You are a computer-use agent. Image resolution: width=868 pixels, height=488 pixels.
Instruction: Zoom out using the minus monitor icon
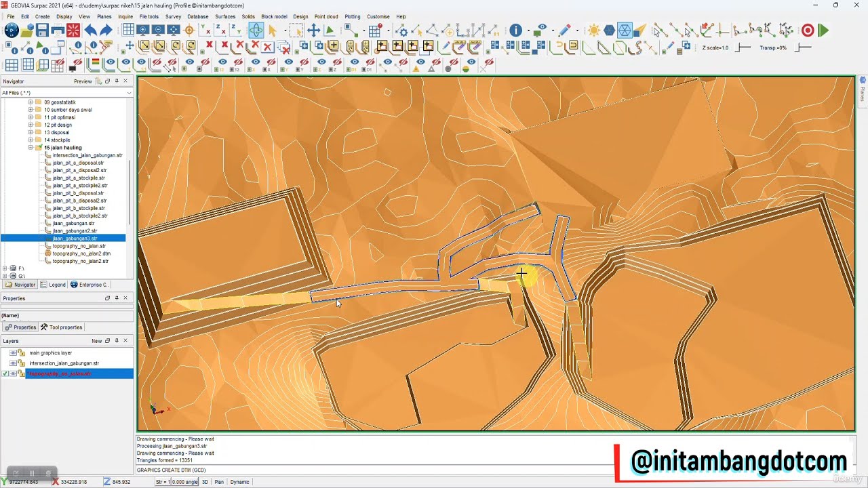(x=158, y=30)
